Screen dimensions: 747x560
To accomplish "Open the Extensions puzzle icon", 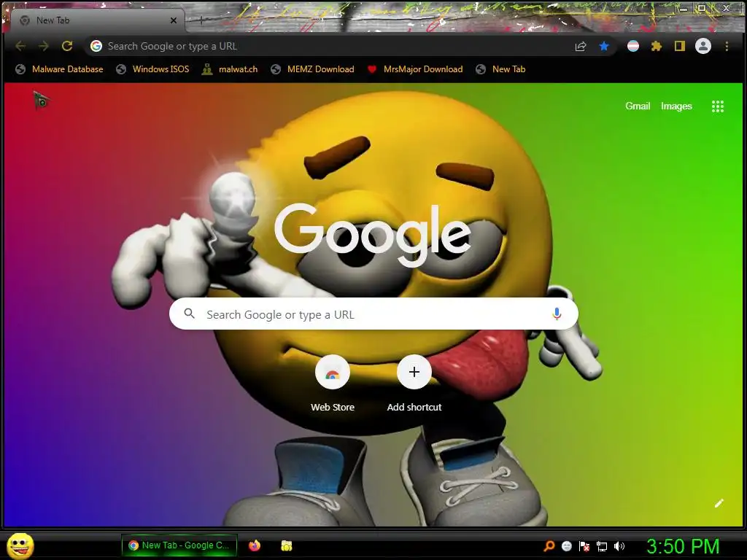I will point(657,46).
